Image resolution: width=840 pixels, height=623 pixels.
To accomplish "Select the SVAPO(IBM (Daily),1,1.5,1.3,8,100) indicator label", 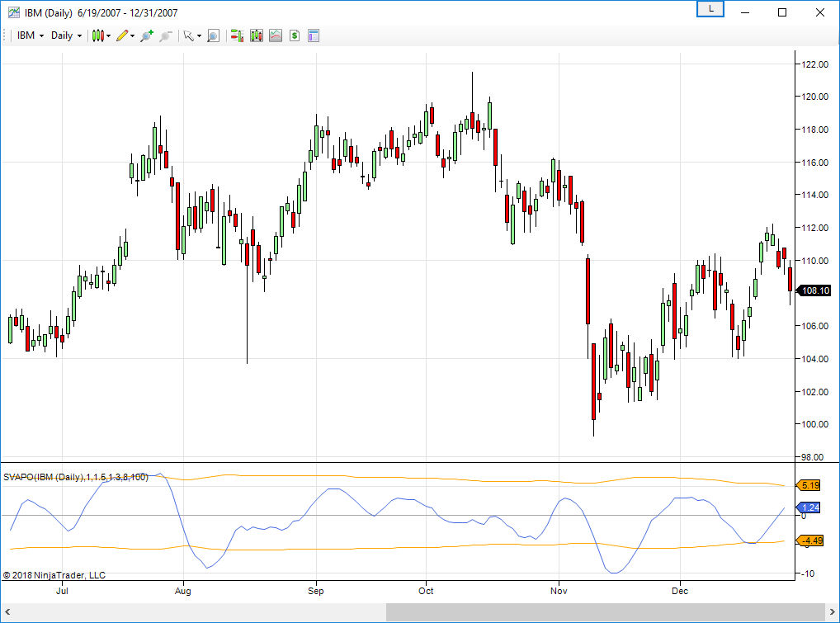I will click(76, 477).
